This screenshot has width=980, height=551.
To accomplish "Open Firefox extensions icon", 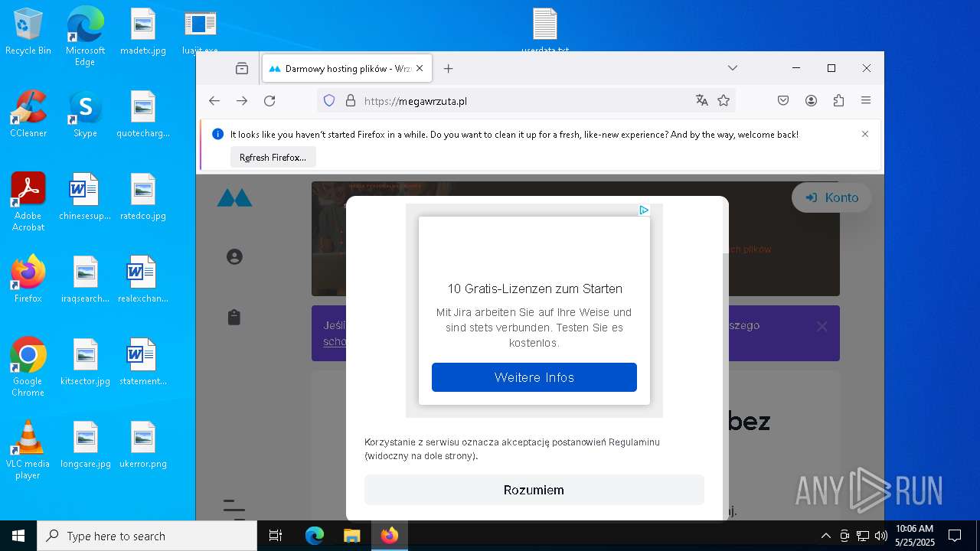I will coord(838,100).
